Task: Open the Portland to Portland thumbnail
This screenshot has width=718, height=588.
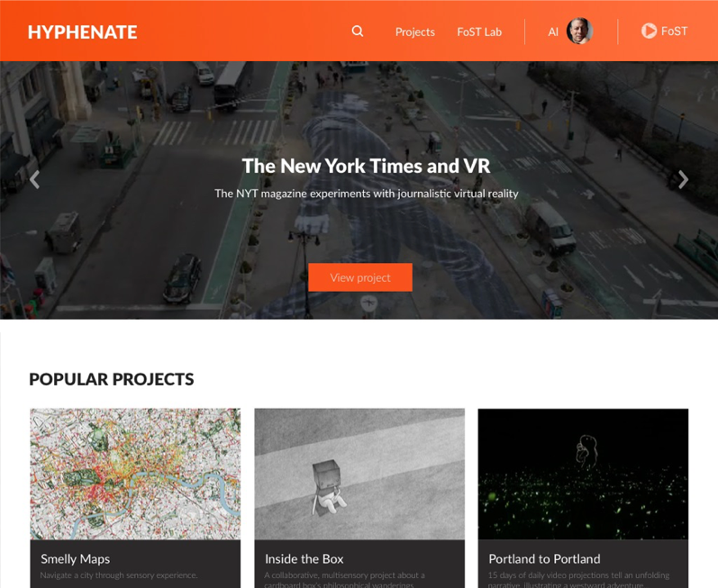Action: click(x=583, y=474)
